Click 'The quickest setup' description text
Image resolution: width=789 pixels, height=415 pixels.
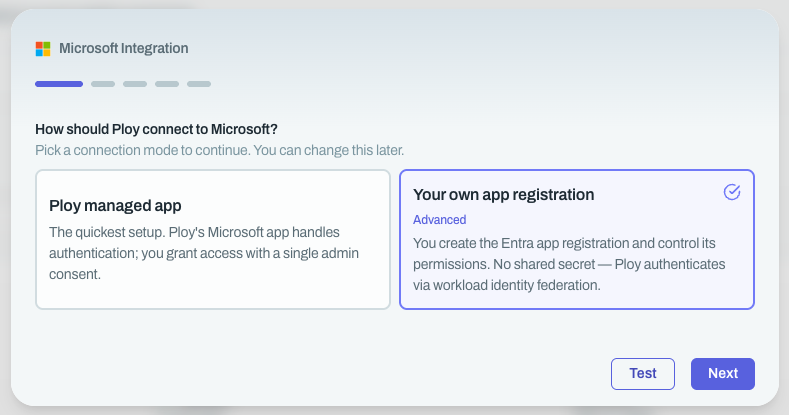(204, 253)
